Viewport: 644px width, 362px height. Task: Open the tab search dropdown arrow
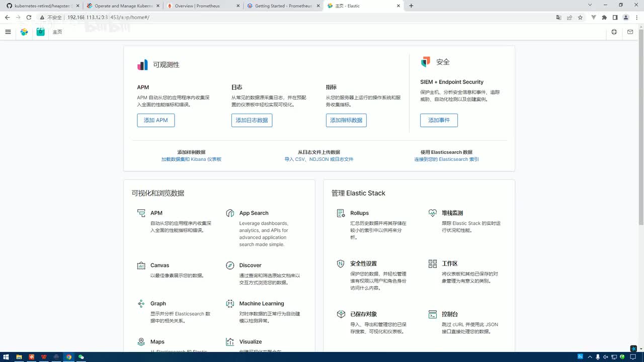[x=590, y=5]
